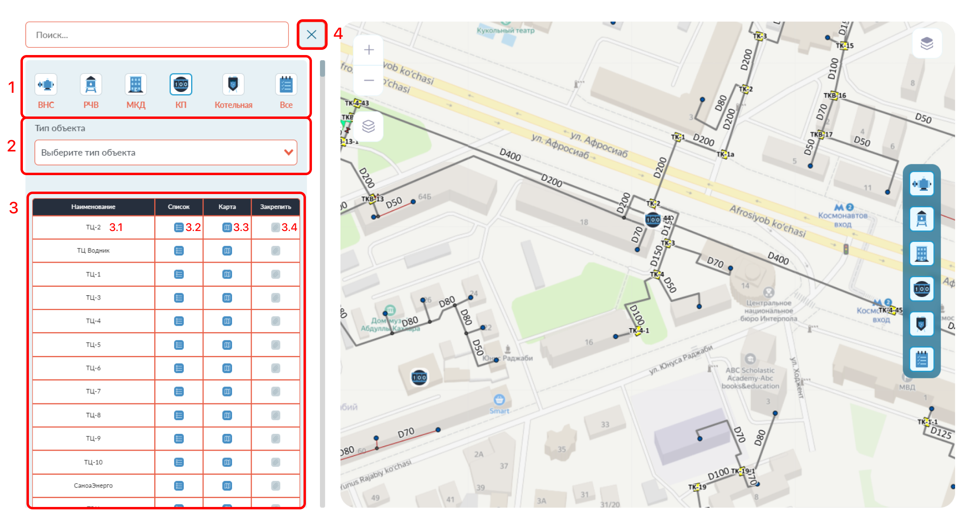This screenshot has height=519, width=980.
Task: Click pump station icon in right map toolbar
Action: [921, 184]
